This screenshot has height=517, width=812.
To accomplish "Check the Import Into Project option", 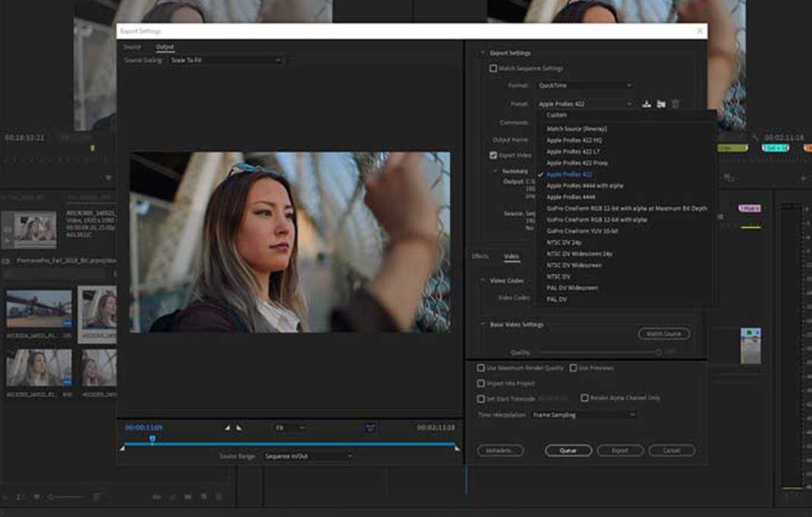I will (x=481, y=383).
